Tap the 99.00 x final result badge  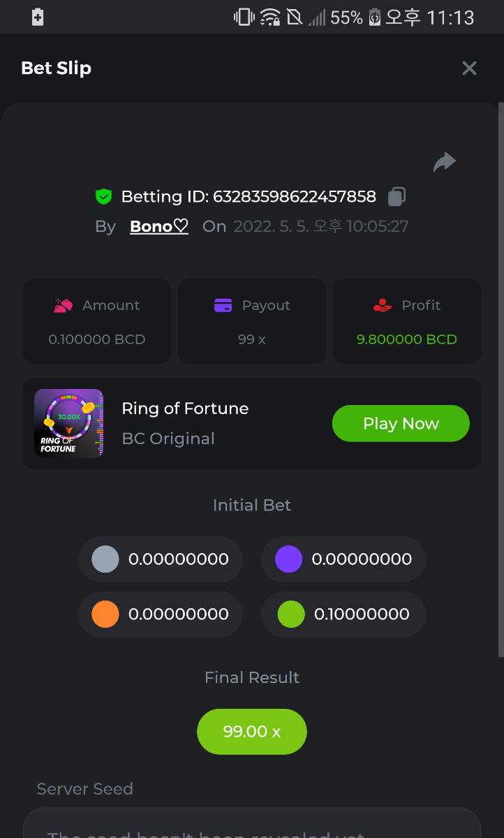pos(252,732)
